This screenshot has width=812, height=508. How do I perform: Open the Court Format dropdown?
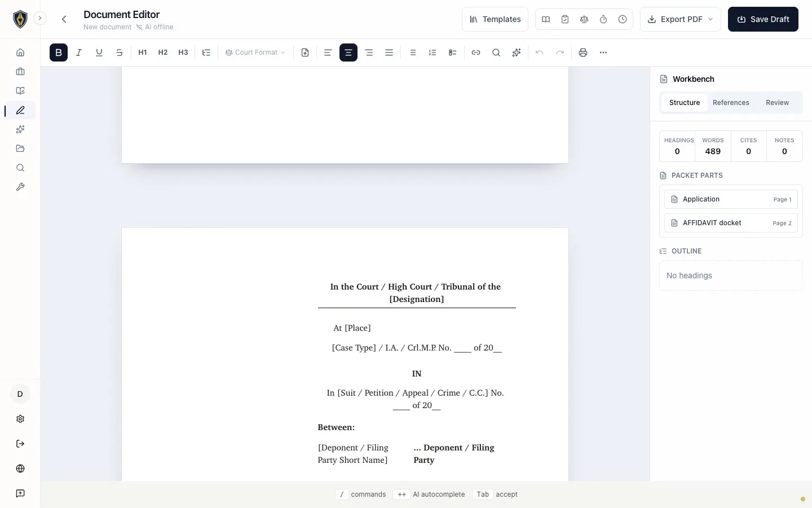pyautogui.click(x=255, y=52)
